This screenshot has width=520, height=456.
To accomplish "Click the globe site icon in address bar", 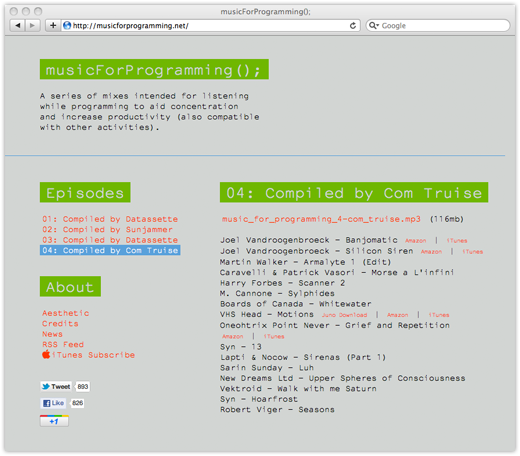I will [x=67, y=25].
